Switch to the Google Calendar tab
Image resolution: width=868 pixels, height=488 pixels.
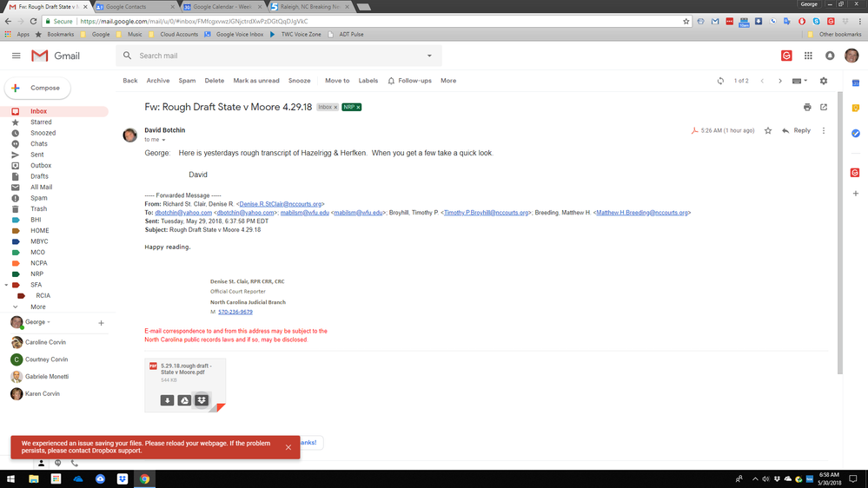[222, 7]
